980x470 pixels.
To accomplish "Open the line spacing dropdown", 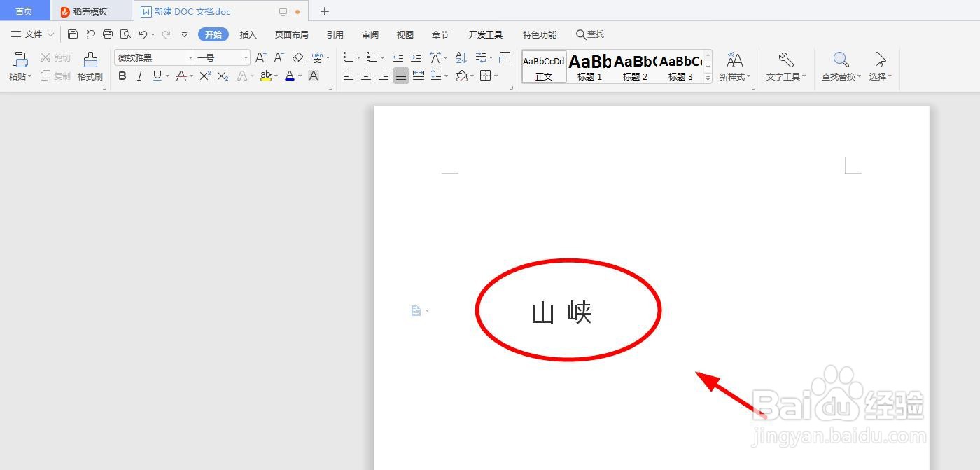I will coord(447,76).
